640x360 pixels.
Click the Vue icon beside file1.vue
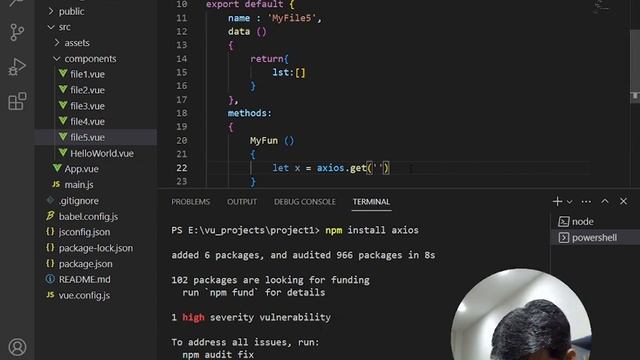point(63,73)
